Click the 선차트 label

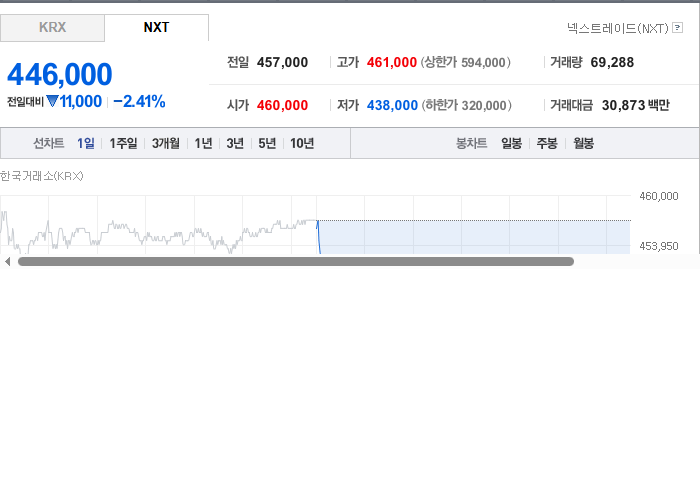49,143
